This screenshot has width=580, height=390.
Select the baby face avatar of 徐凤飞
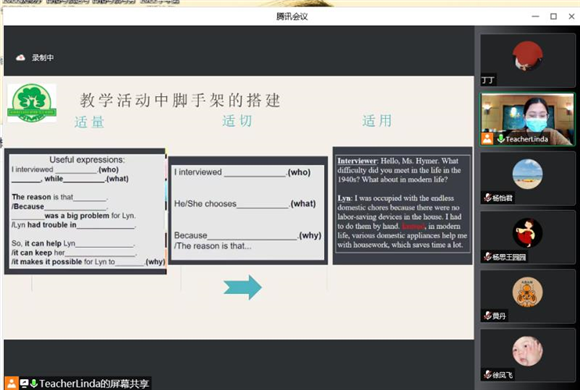click(x=527, y=351)
